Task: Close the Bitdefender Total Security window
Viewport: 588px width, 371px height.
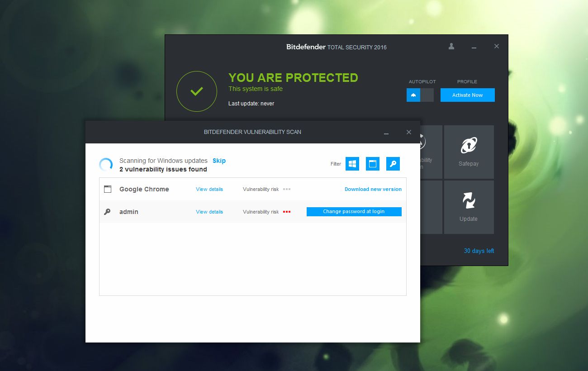Action: (x=497, y=46)
